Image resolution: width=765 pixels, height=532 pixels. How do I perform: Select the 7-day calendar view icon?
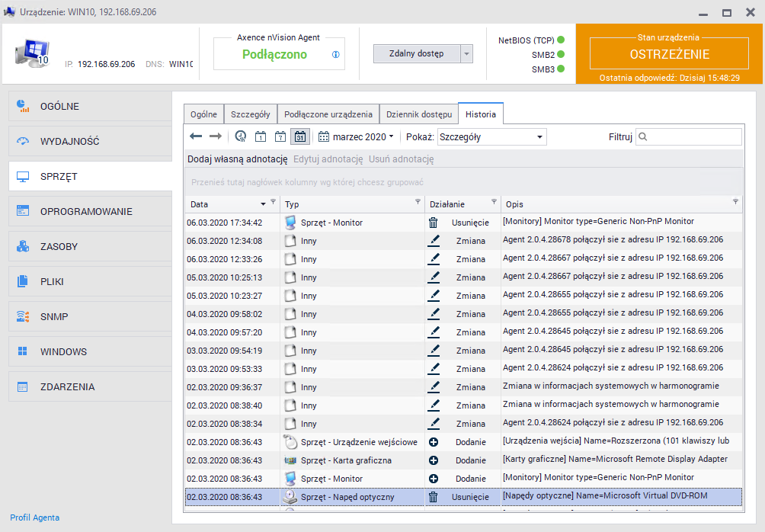pyautogui.click(x=280, y=136)
